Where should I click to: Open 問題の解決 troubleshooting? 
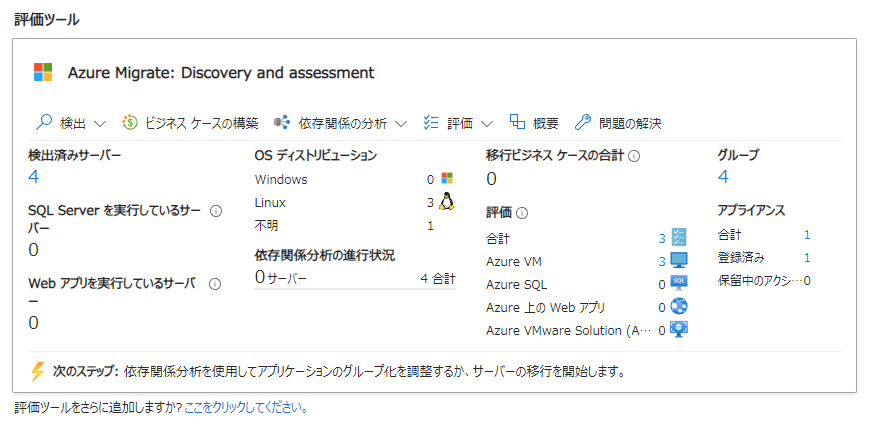(630, 123)
